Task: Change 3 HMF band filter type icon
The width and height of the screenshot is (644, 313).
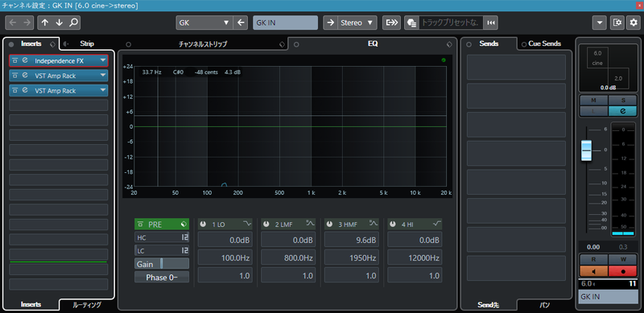Action: click(374, 224)
